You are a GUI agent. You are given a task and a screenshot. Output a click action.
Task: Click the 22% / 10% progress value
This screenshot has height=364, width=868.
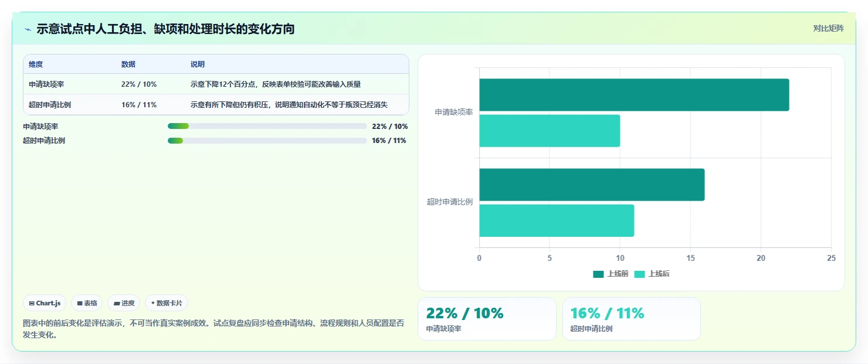(x=390, y=126)
